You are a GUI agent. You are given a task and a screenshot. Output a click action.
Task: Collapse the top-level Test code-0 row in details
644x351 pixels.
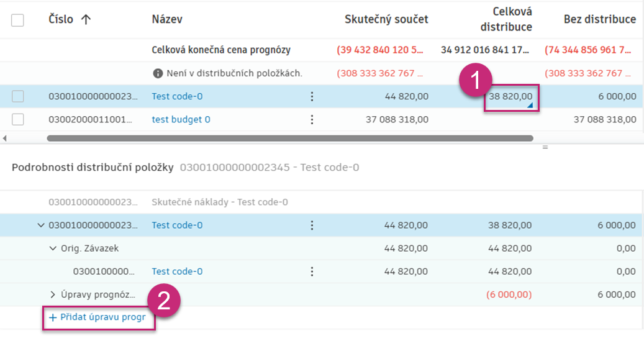tap(42, 226)
